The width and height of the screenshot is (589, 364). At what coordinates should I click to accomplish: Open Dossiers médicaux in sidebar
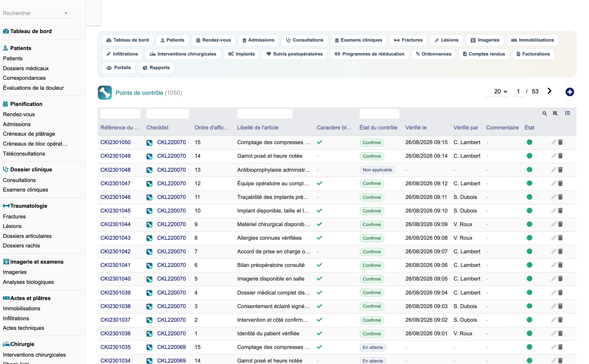[26, 68]
